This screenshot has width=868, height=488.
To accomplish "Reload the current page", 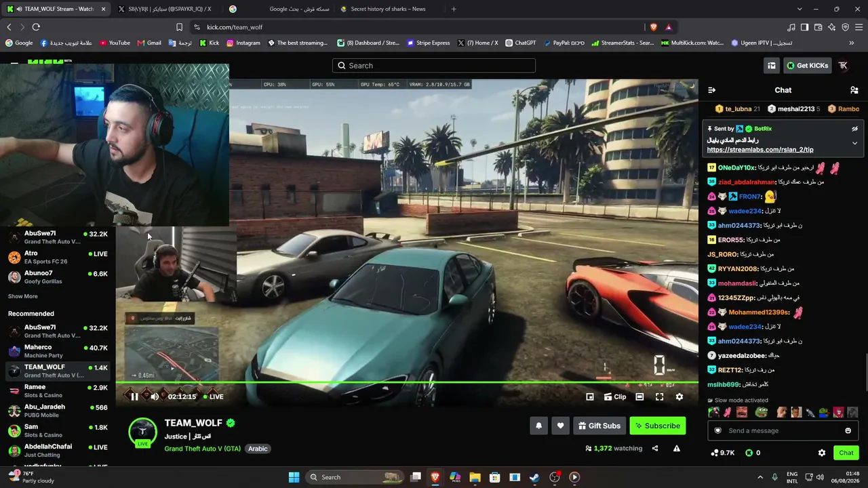I will [x=36, y=27].
